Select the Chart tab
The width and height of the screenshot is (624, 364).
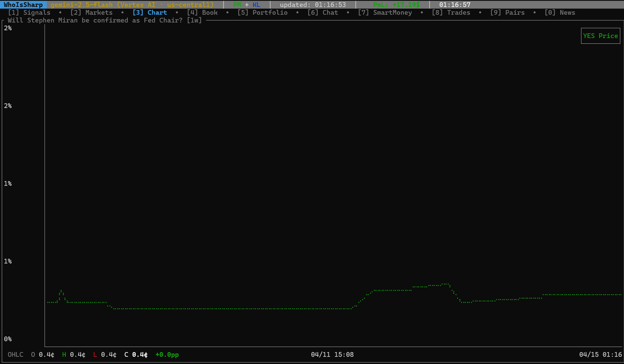[x=150, y=12]
